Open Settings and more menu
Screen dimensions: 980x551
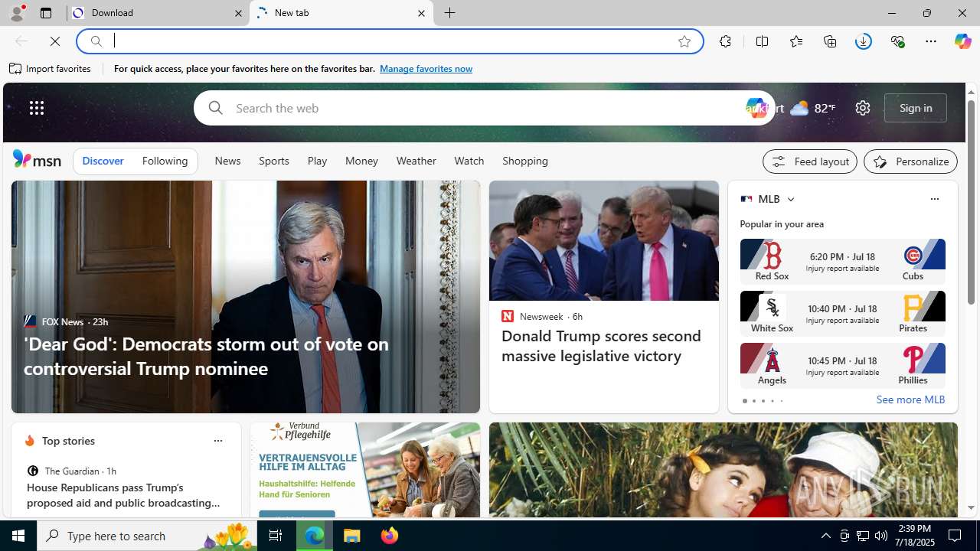coord(931,41)
